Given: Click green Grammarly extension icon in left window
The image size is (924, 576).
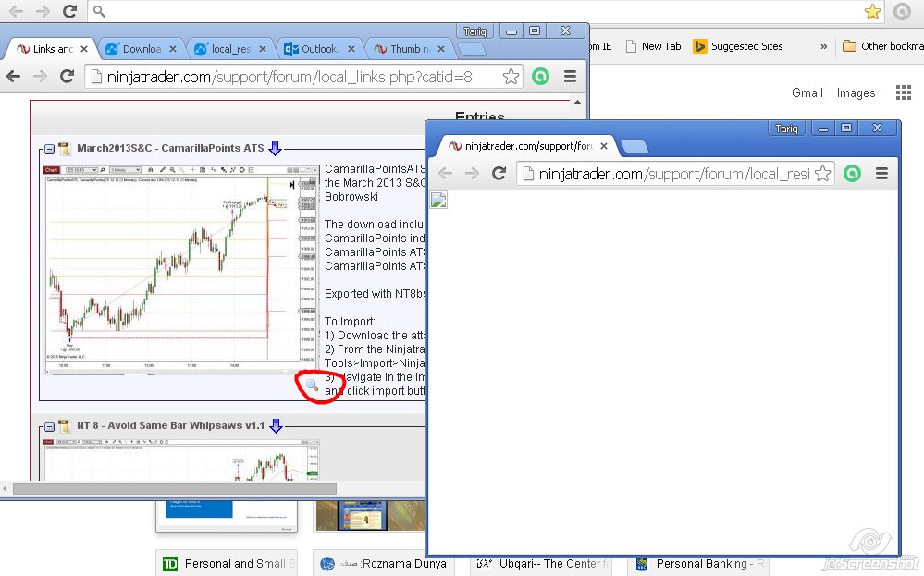Looking at the screenshot, I should click(x=540, y=77).
